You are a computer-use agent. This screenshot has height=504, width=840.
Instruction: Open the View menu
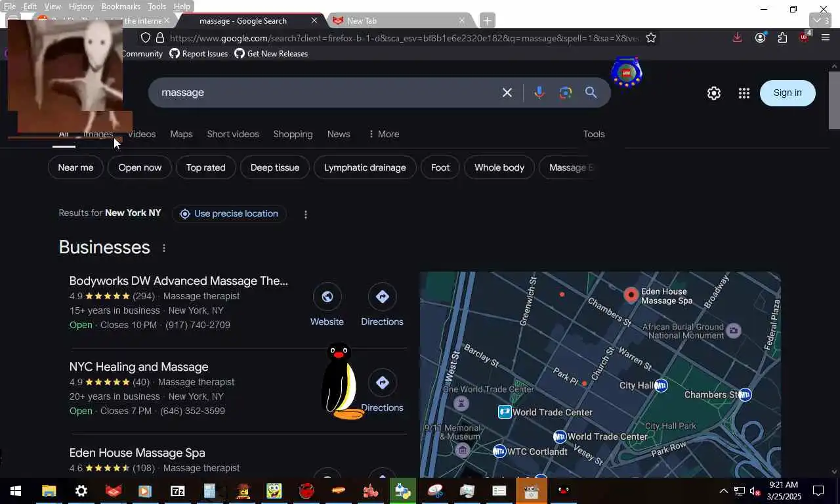tap(52, 7)
